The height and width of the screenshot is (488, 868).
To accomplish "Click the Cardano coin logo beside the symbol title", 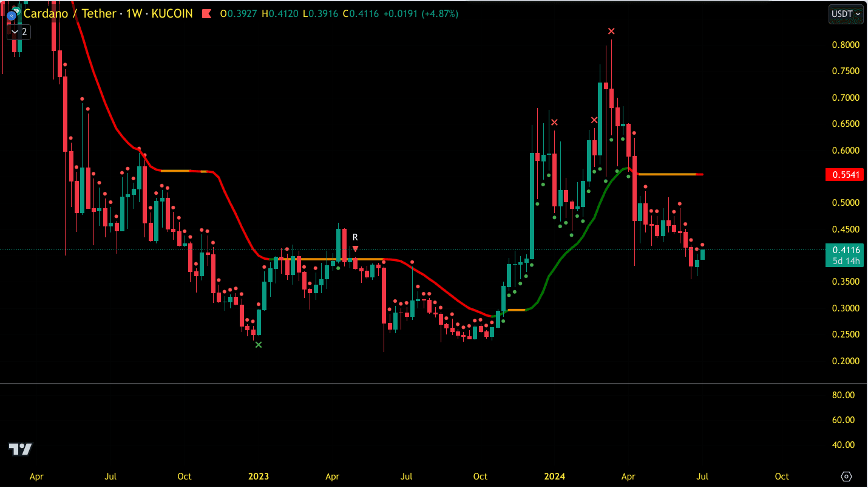I will pos(12,15).
